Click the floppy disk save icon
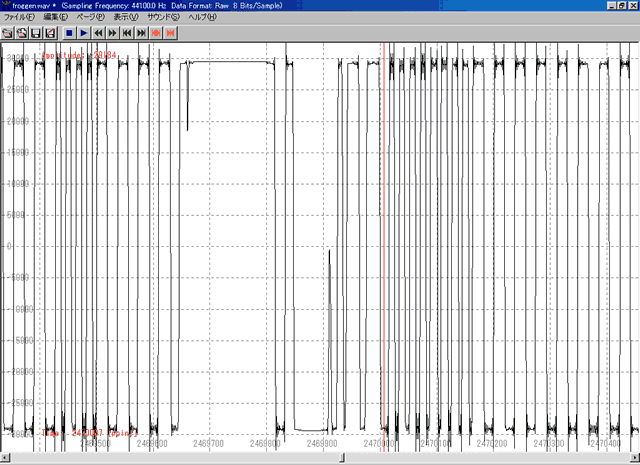Screen dimensions: 640x465 [x=35, y=33]
